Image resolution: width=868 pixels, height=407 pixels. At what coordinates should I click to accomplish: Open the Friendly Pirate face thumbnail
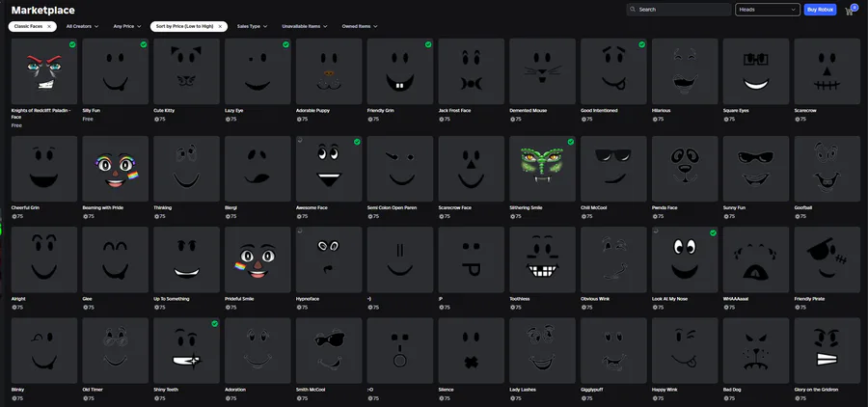coord(827,259)
